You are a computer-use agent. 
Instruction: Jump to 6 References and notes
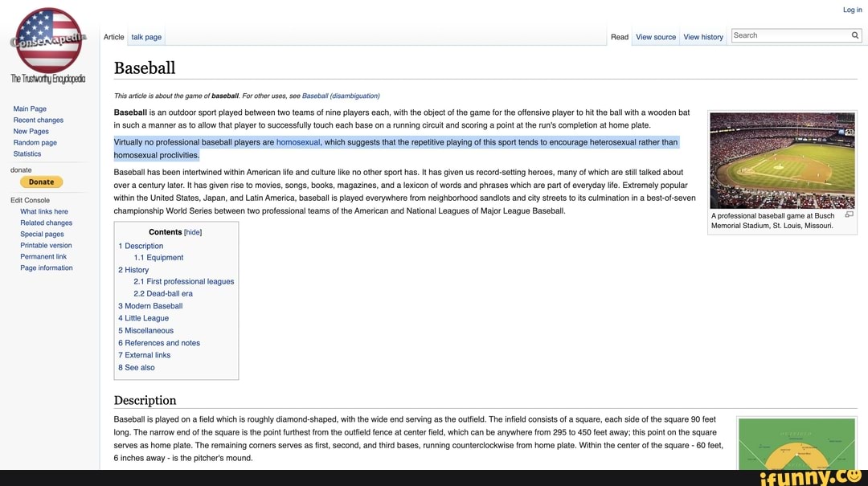[159, 343]
